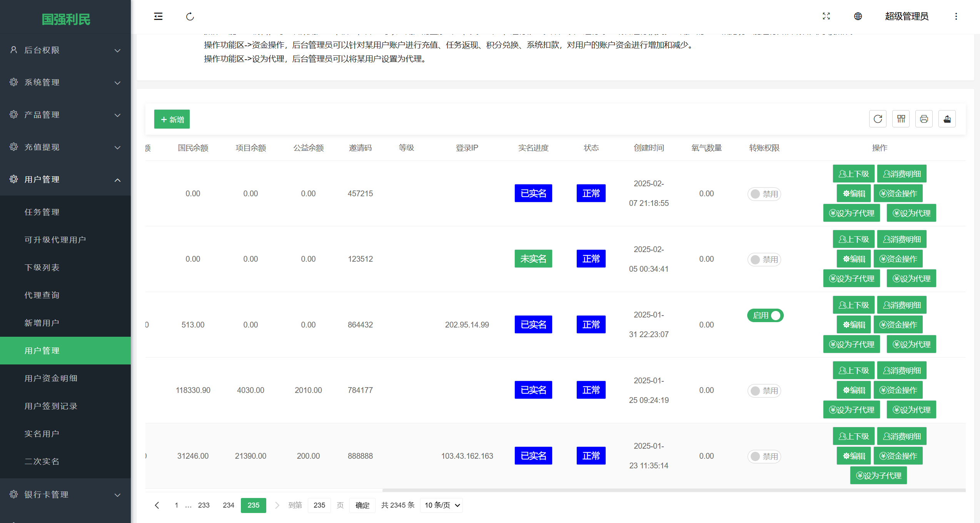Open 用户资金明细 in the sidebar
This screenshot has width=980, height=523.
pos(51,378)
